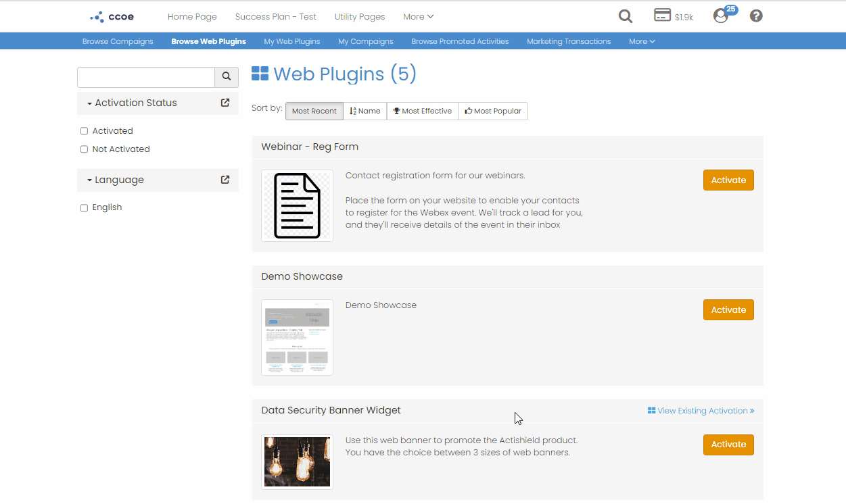Enable the Not Activated filter

pos(84,149)
